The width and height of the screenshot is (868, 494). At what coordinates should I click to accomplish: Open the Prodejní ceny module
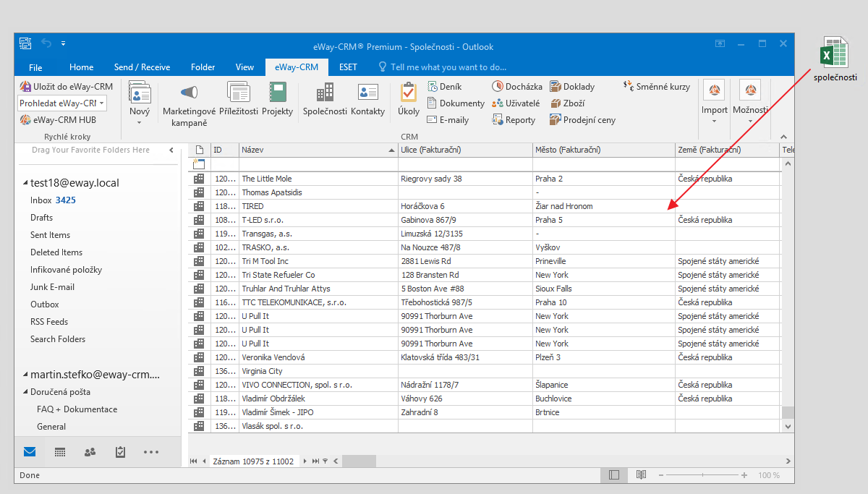[582, 120]
